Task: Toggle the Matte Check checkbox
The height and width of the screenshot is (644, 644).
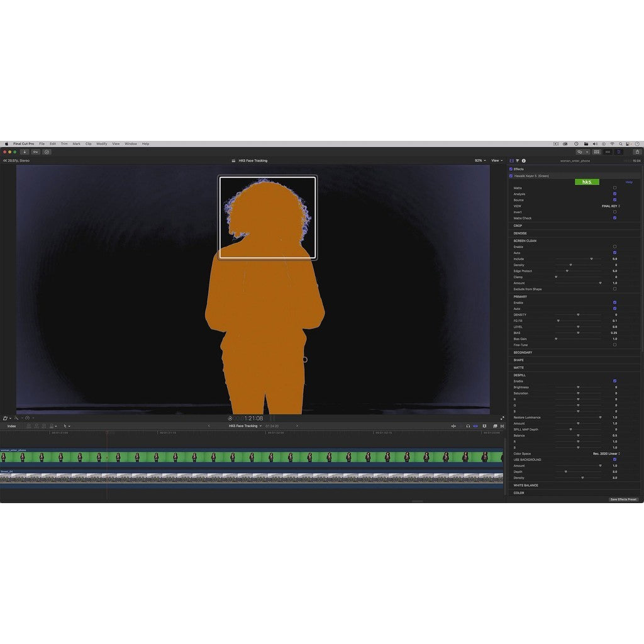Action: click(615, 218)
